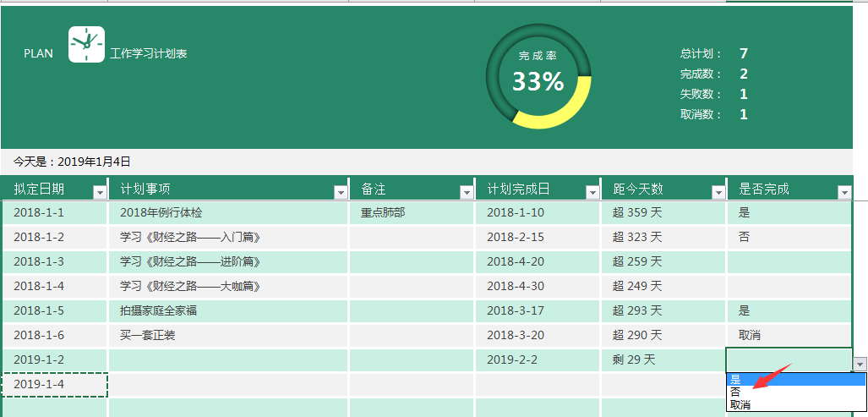Select the PLAN label
This screenshot has width=868, height=417.
click(x=39, y=54)
